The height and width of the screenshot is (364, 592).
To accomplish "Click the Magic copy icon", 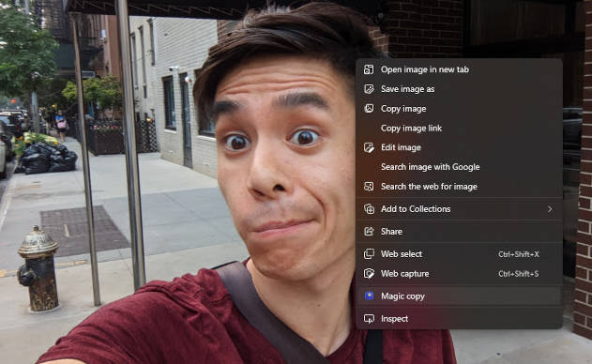I will click(x=369, y=296).
